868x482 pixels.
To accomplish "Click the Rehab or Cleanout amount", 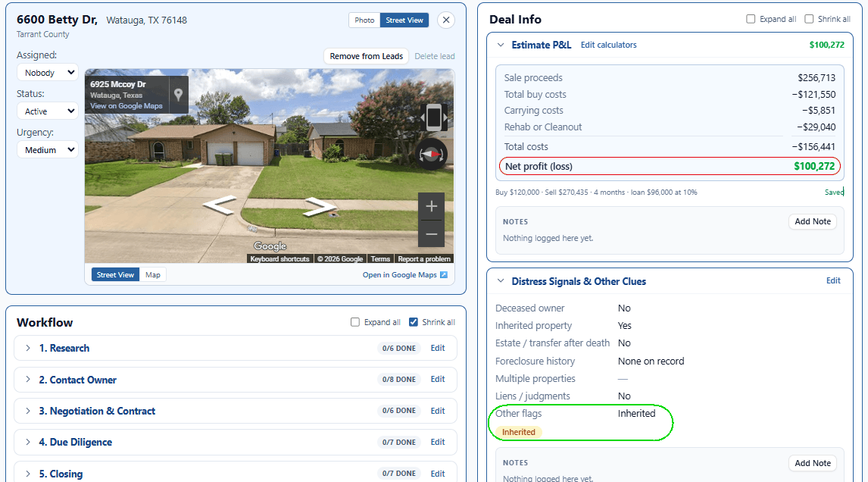I will click(x=816, y=127).
